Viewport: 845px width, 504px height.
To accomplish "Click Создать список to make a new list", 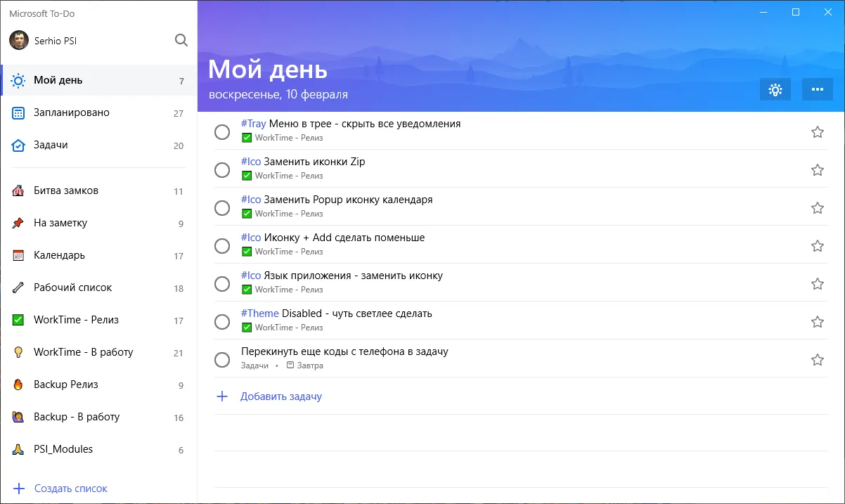I will (70, 488).
